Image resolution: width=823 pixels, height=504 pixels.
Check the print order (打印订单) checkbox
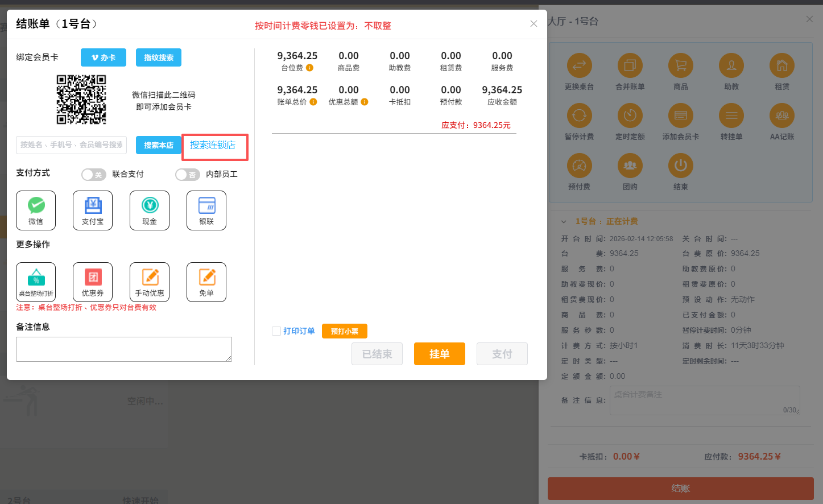coord(276,331)
